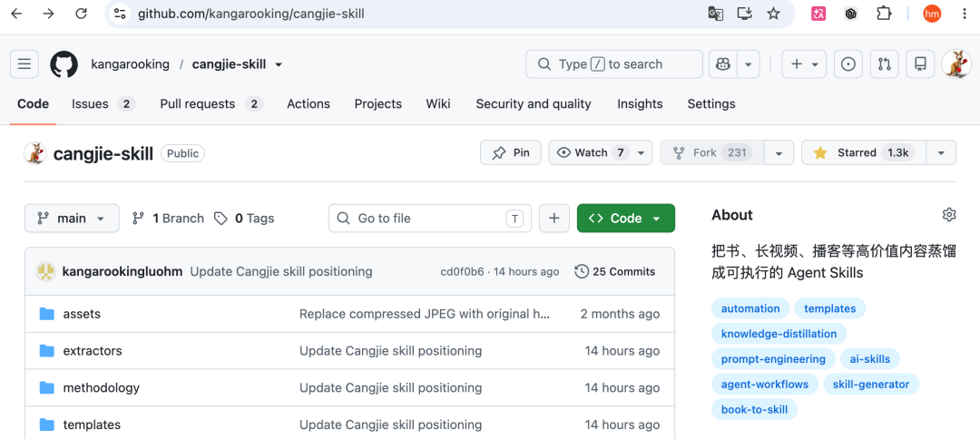Open the Settings tab
This screenshot has width=980, height=439.
711,104
